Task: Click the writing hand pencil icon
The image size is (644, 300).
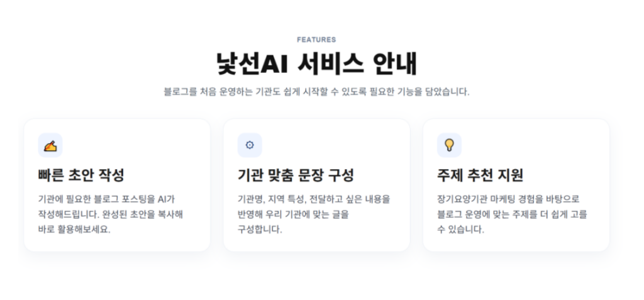Action: 50,145
